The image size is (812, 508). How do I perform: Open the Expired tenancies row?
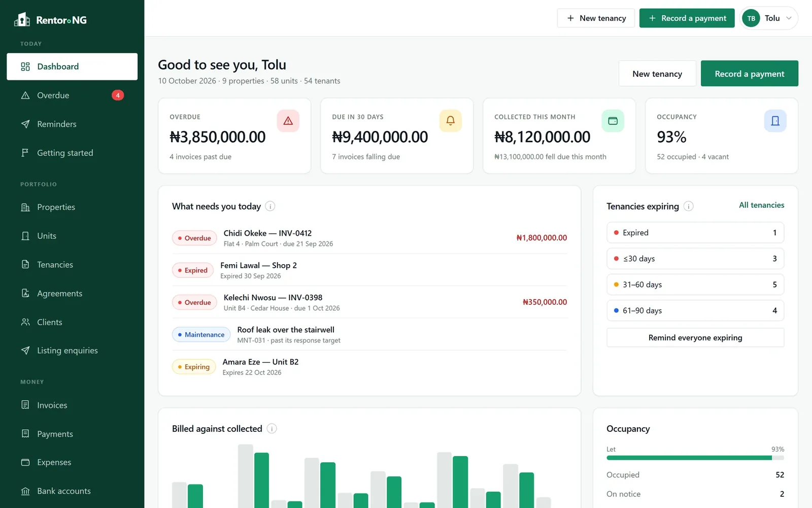click(695, 233)
